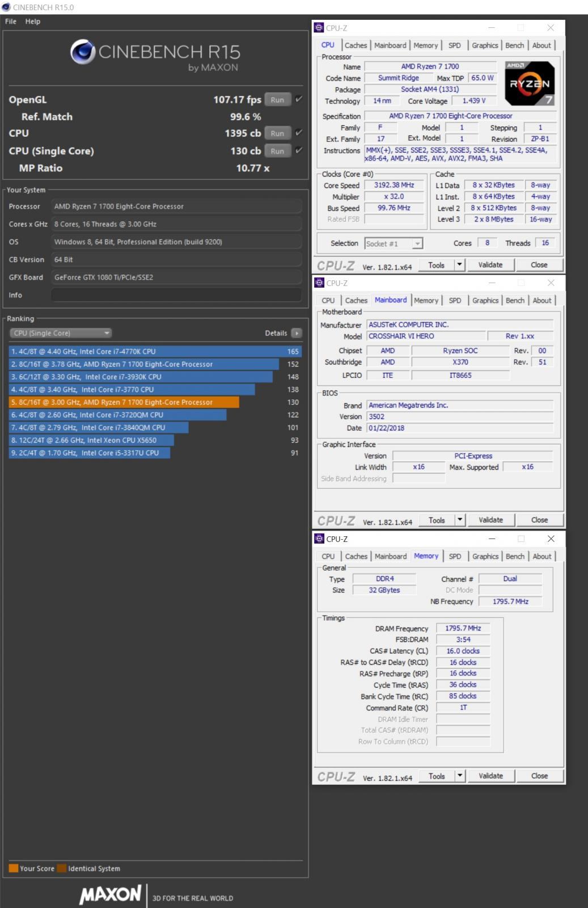The width and height of the screenshot is (588, 908).
Task: Expand Tools dropdown arrow in Memory window
Action: (x=460, y=776)
